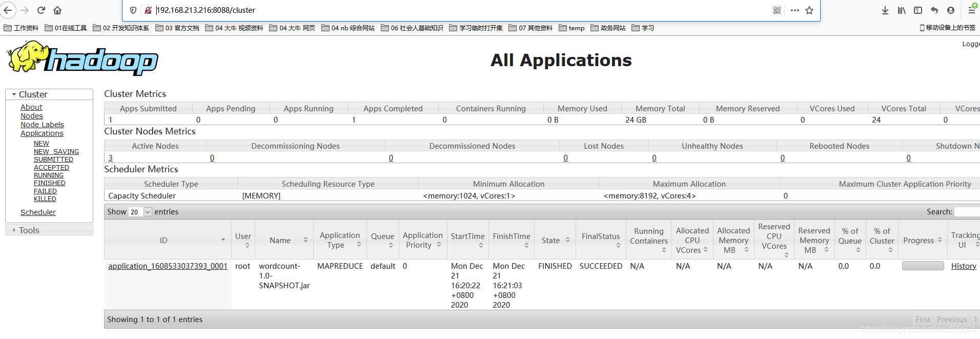The width and height of the screenshot is (980, 339).
Task: Filter applications by KILLED state
Action: pyautogui.click(x=45, y=199)
